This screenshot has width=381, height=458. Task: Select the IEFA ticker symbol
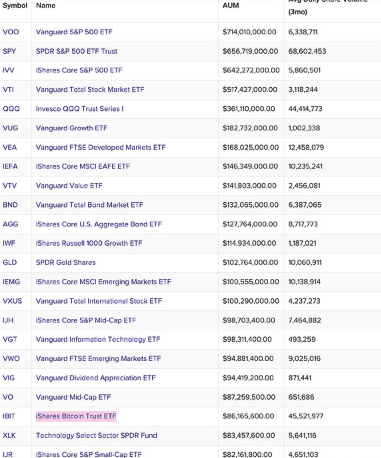click(10, 166)
